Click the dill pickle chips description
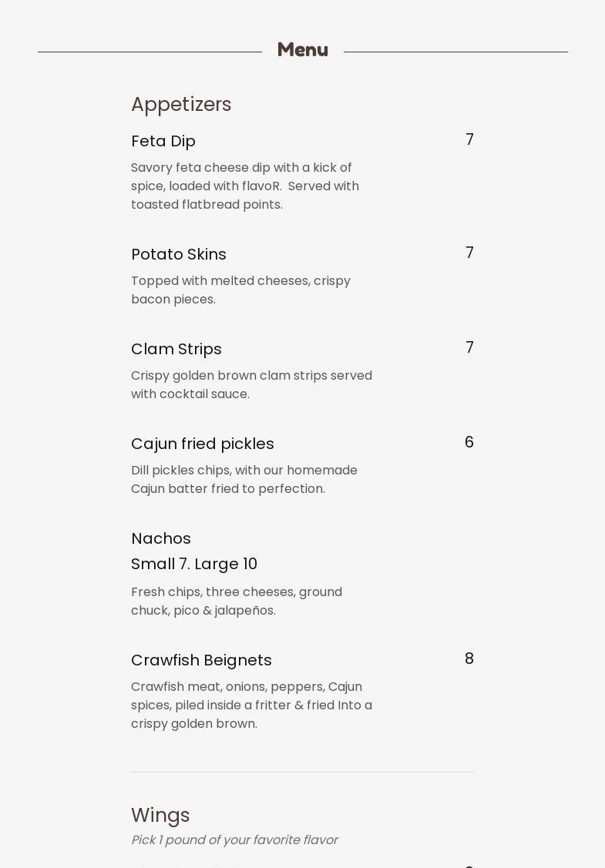 tap(244, 480)
